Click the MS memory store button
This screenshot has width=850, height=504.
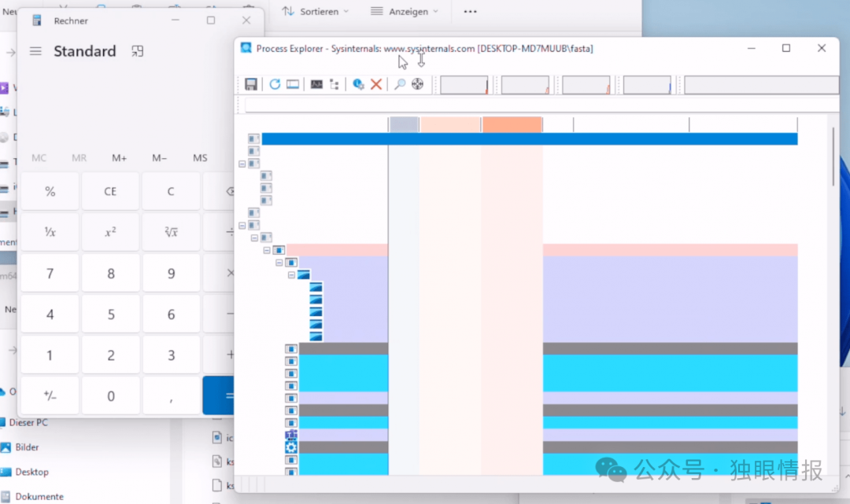pyautogui.click(x=200, y=158)
